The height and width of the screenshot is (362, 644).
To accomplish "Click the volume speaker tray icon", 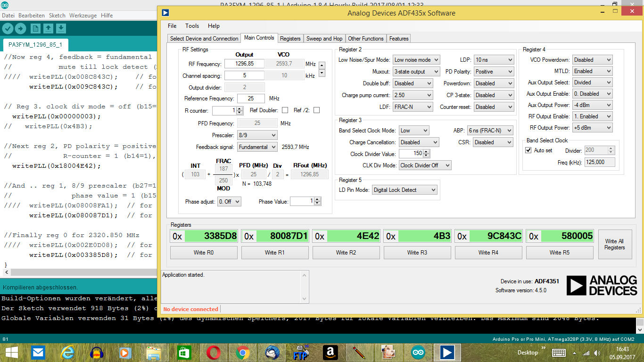I will 596,353.
